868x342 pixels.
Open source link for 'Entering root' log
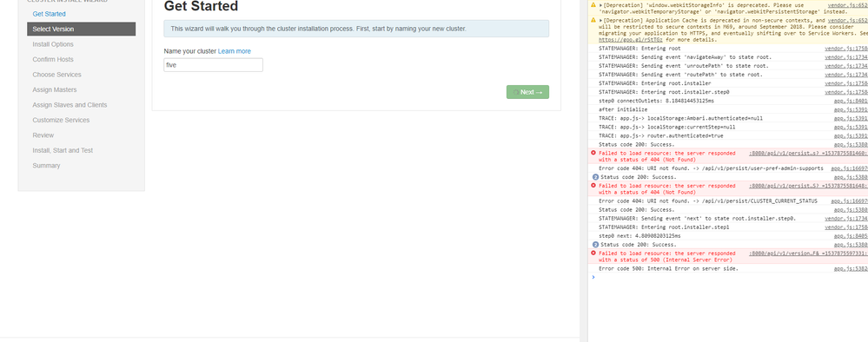click(x=846, y=48)
